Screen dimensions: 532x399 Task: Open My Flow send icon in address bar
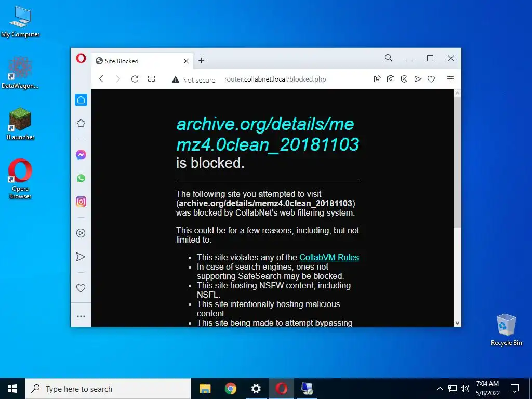[418, 79]
